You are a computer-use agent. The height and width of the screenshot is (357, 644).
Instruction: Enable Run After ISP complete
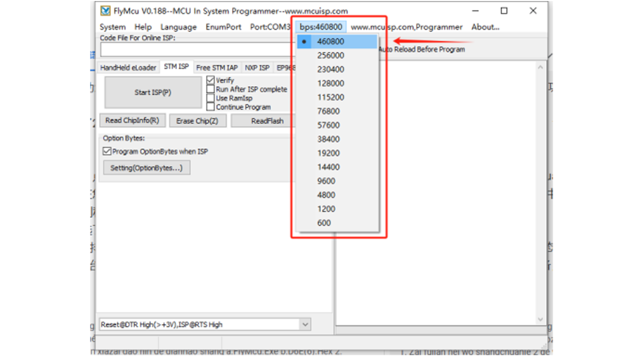coord(210,89)
